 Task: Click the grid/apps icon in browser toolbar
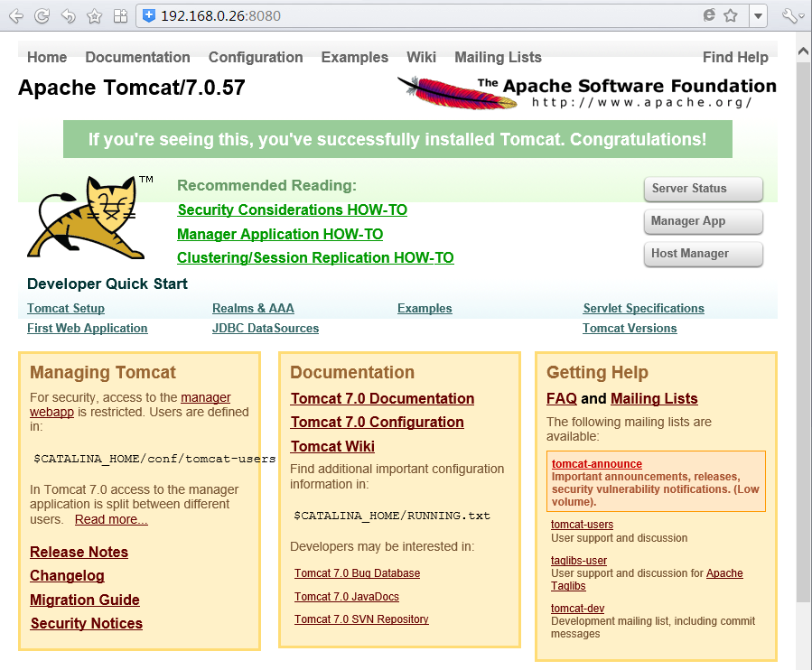coord(120,16)
